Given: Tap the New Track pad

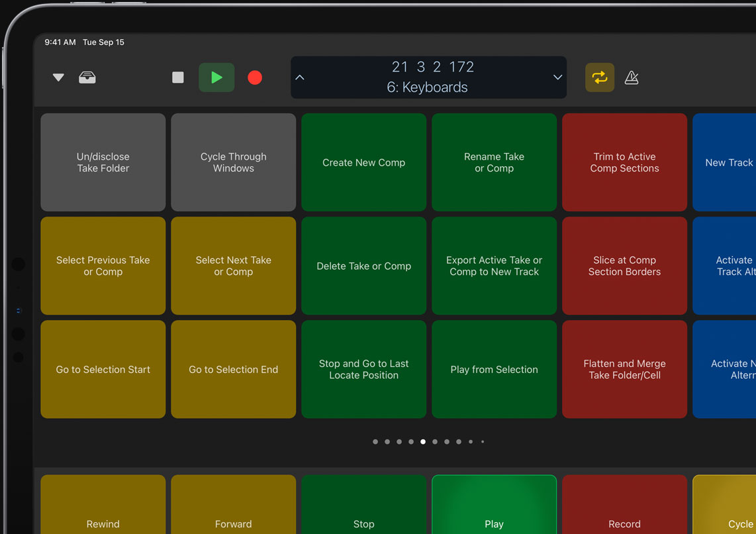Looking at the screenshot, I should click(x=724, y=162).
